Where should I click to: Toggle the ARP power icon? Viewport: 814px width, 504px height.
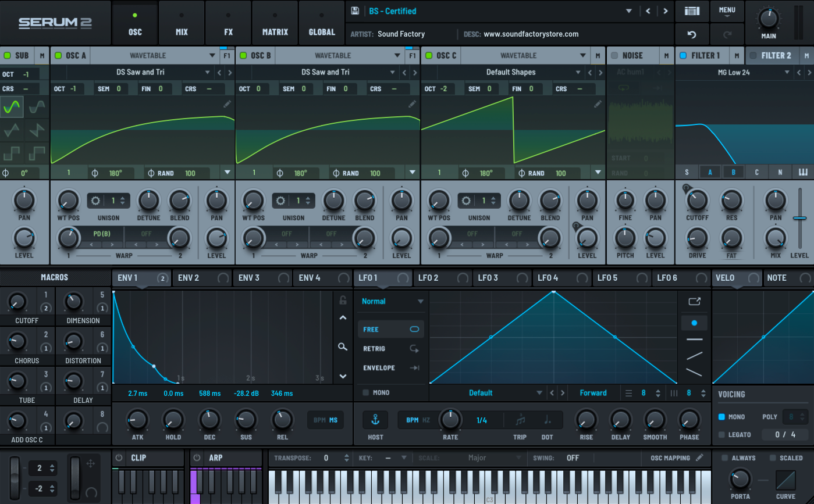197,457
